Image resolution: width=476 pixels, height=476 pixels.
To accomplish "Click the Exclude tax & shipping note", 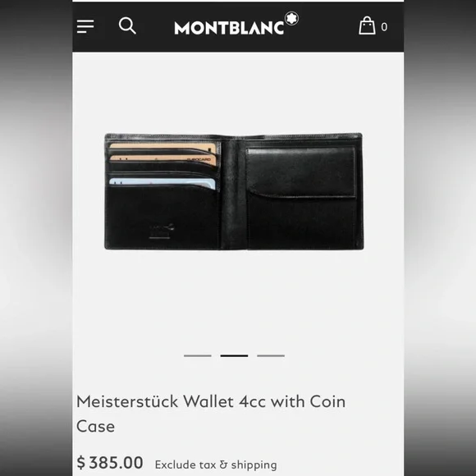I will [x=216, y=465].
